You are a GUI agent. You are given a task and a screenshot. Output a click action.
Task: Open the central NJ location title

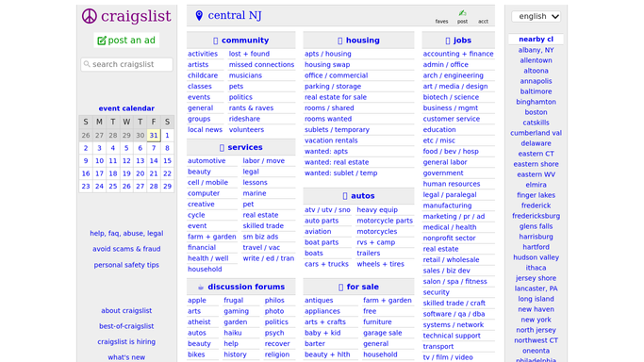[235, 16]
